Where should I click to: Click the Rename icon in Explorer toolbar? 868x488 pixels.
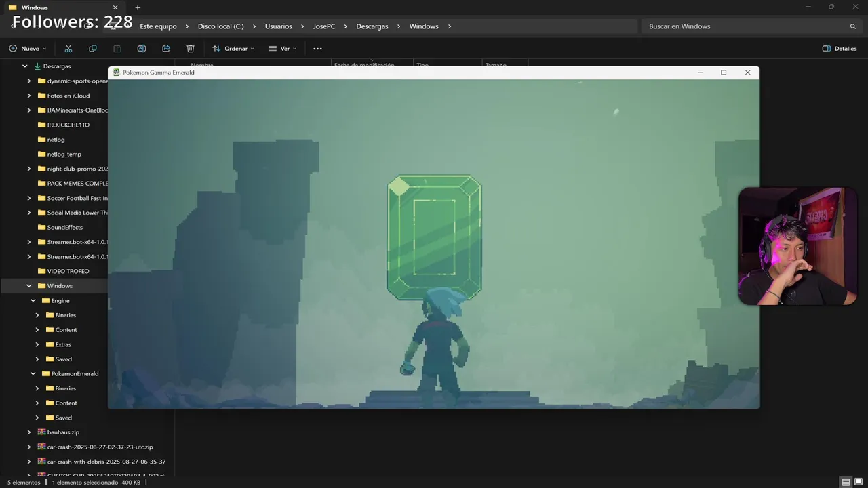point(142,49)
